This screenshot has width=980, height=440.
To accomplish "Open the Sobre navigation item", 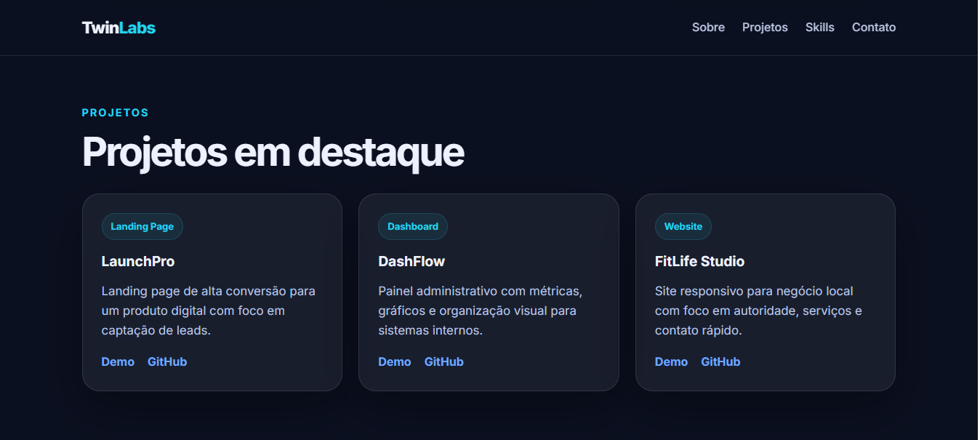I will coord(708,27).
